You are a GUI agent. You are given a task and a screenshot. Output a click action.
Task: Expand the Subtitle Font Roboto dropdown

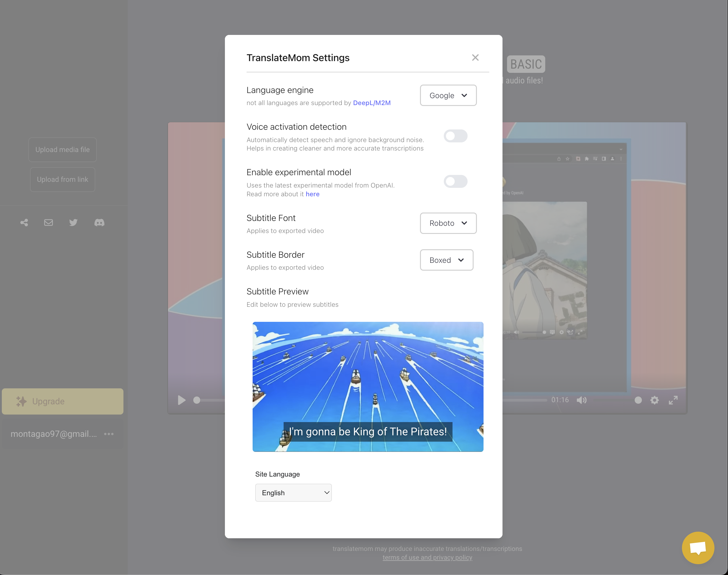[448, 223]
